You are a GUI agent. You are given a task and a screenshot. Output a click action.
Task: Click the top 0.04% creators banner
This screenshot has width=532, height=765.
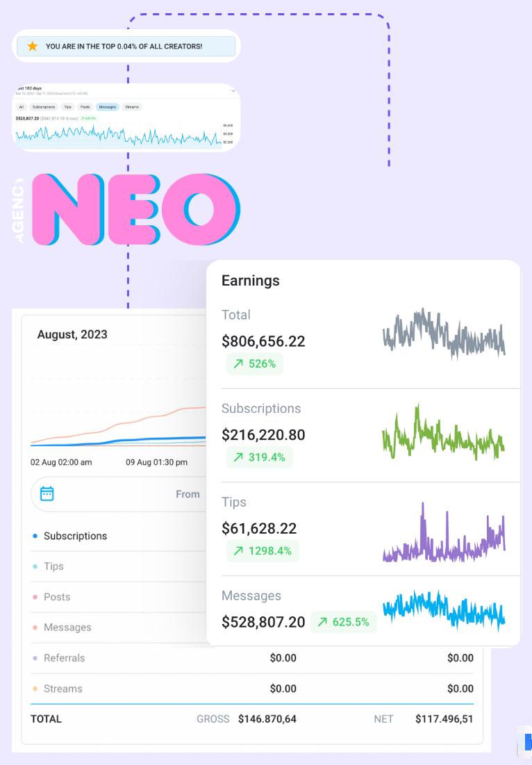point(126,47)
